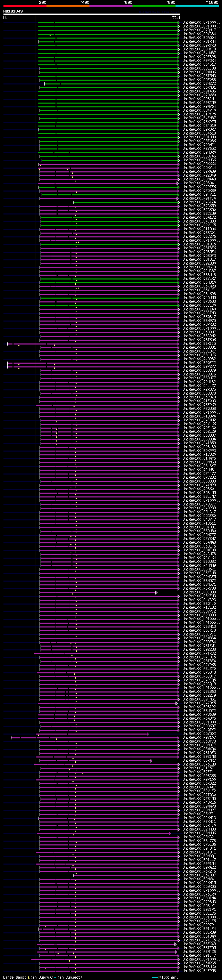Image resolution: width=222 pixels, height=980 pixels.
Task: Click the green alignment bar for UniRef100_Q8H272
Action: (x=112, y=84)
